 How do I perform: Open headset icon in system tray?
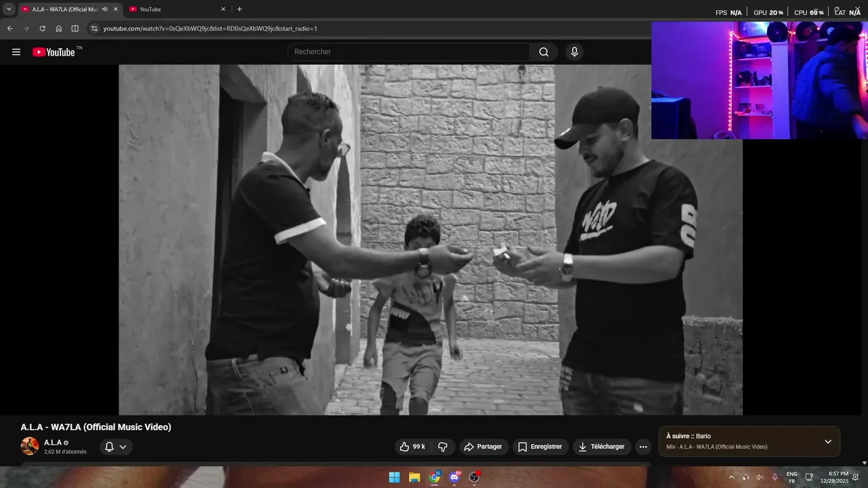point(746,477)
